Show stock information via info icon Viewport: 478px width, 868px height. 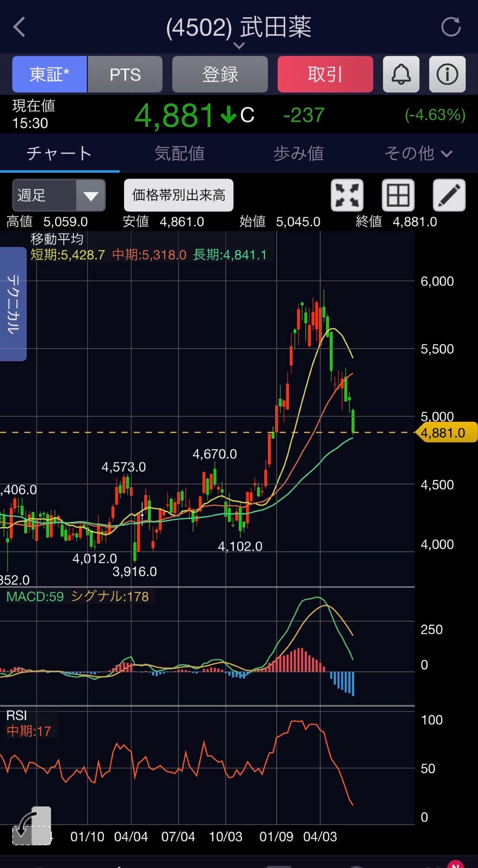447,74
